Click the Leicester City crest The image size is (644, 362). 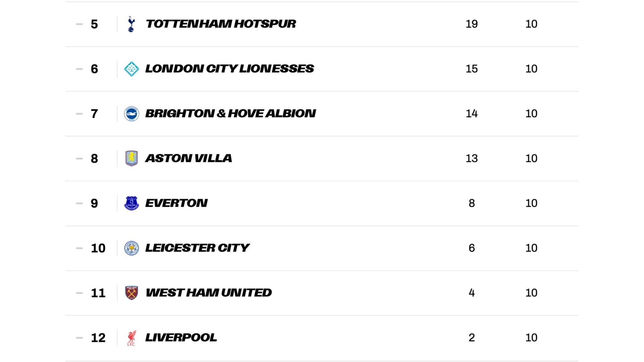(x=131, y=248)
